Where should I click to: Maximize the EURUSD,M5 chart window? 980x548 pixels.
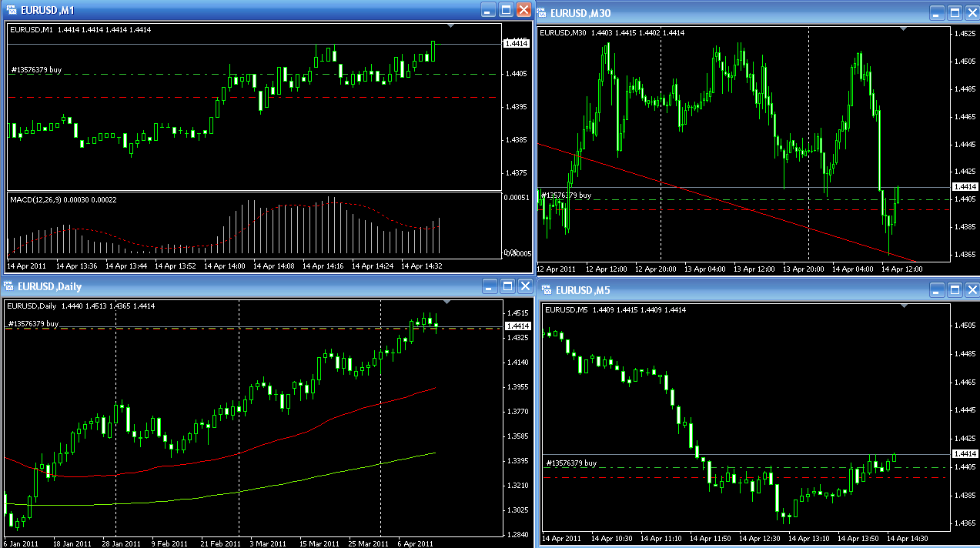click(955, 290)
